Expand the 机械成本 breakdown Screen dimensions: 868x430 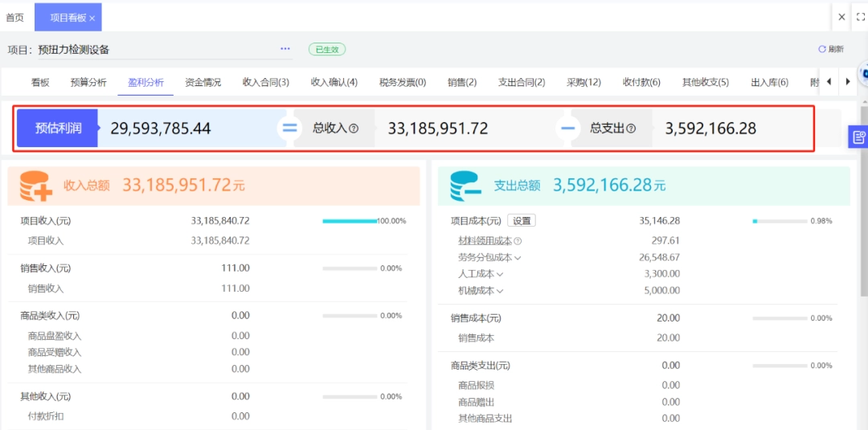tap(500, 291)
